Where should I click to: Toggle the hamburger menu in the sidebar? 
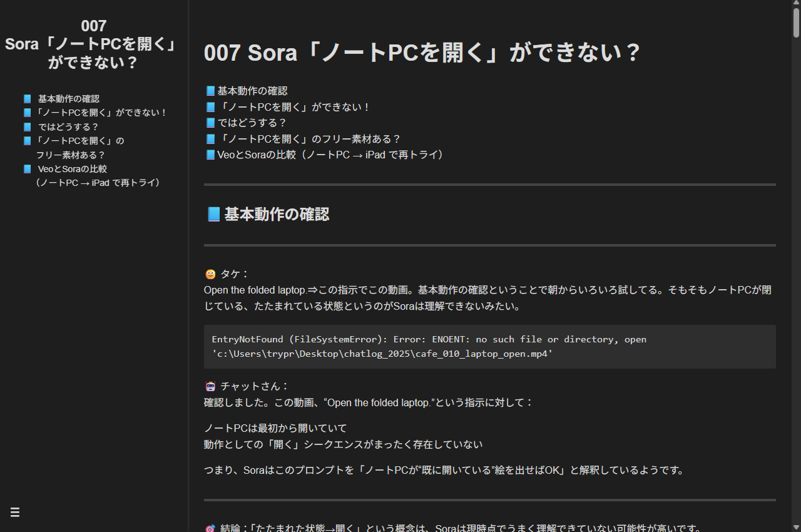pos(15,512)
